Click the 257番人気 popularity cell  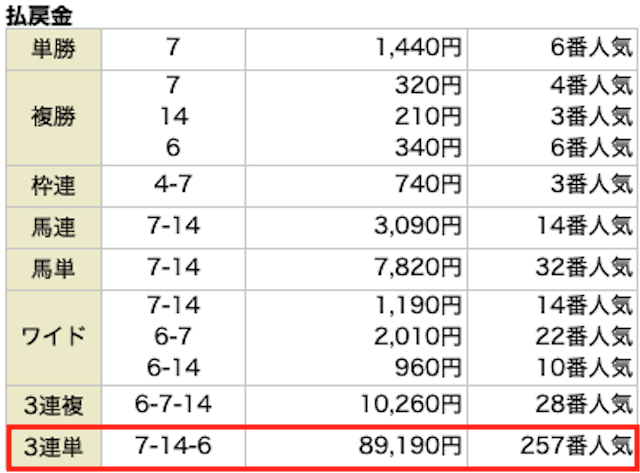click(x=576, y=447)
